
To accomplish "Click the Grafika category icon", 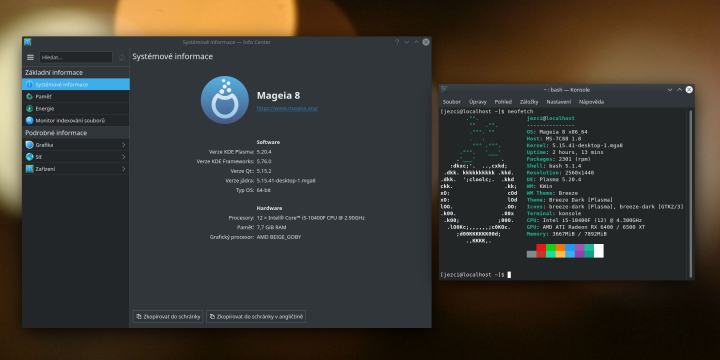I will [x=29, y=145].
